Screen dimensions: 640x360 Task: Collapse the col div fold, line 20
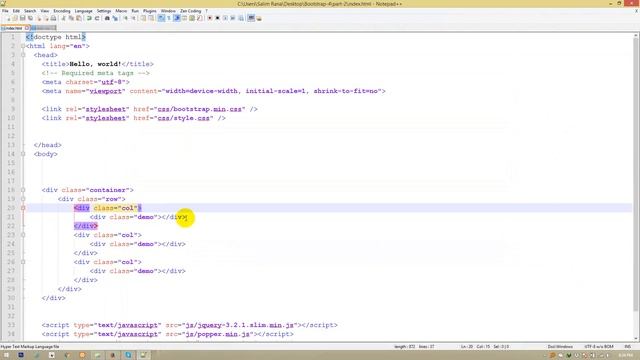coord(23,208)
